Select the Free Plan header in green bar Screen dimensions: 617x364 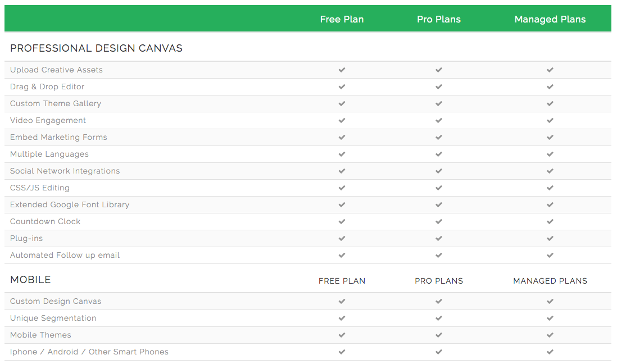tap(342, 19)
